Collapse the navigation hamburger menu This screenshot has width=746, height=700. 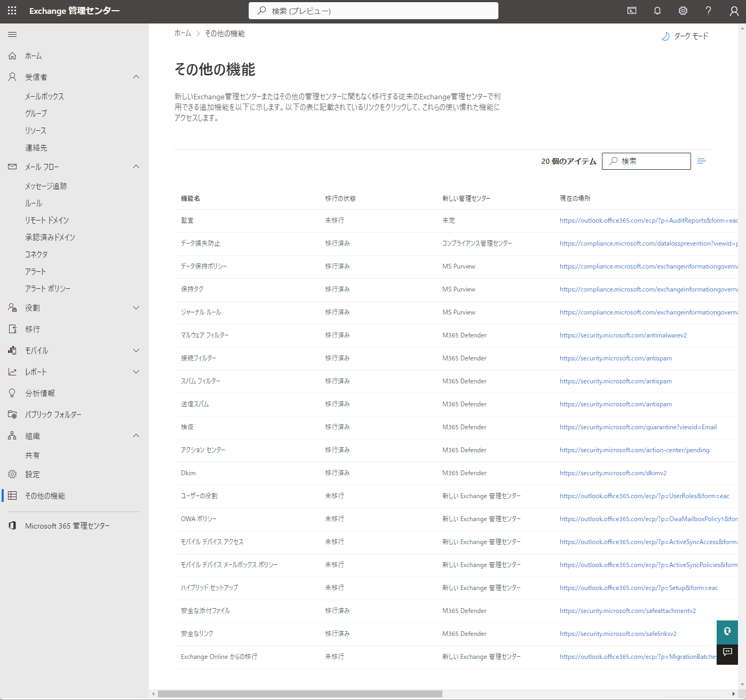pos(12,35)
